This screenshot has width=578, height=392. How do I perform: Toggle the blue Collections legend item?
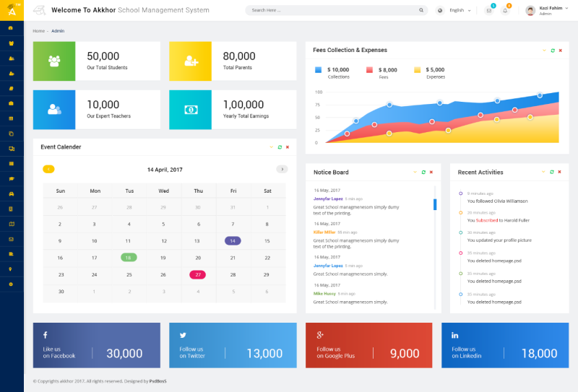(x=319, y=70)
